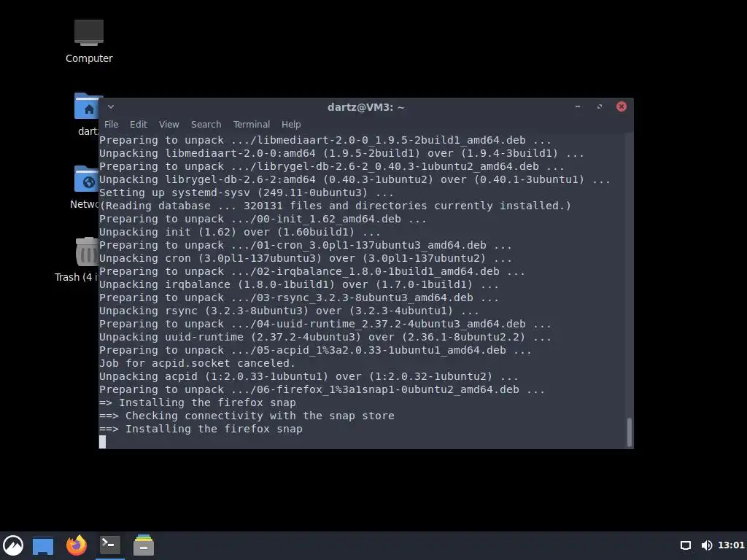This screenshot has height=560, width=747.
Task: Click '=> Installing the firefox snap' line
Action: (x=197, y=402)
